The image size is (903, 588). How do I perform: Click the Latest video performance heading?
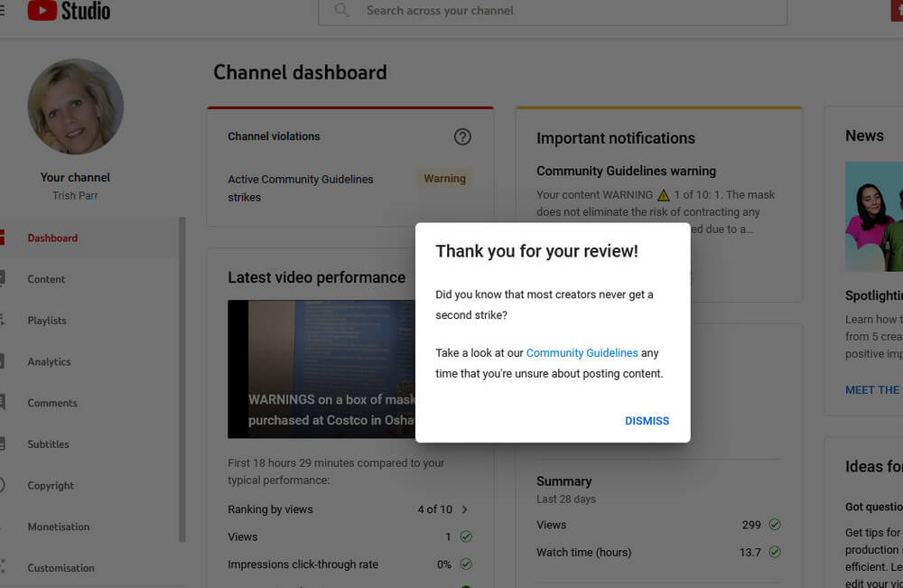click(316, 277)
